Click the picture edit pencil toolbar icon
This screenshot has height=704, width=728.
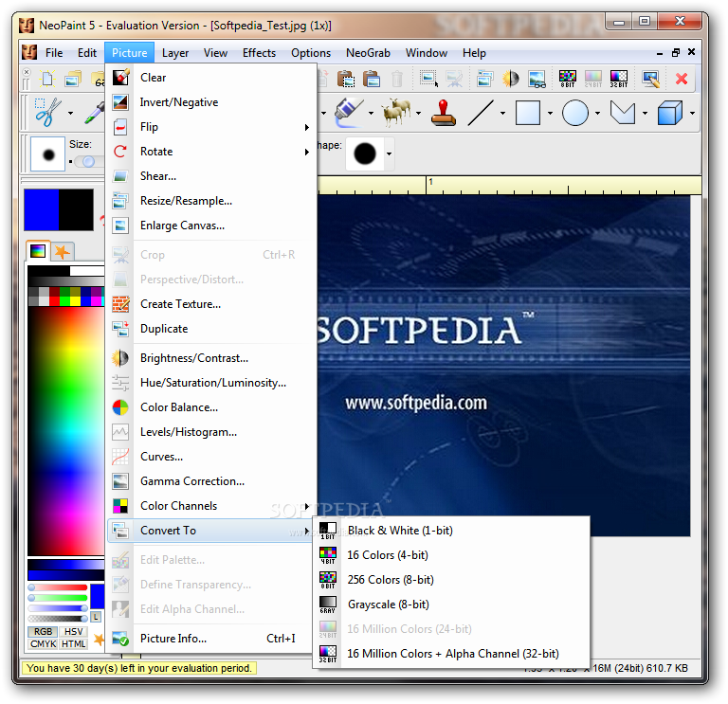(x=650, y=79)
